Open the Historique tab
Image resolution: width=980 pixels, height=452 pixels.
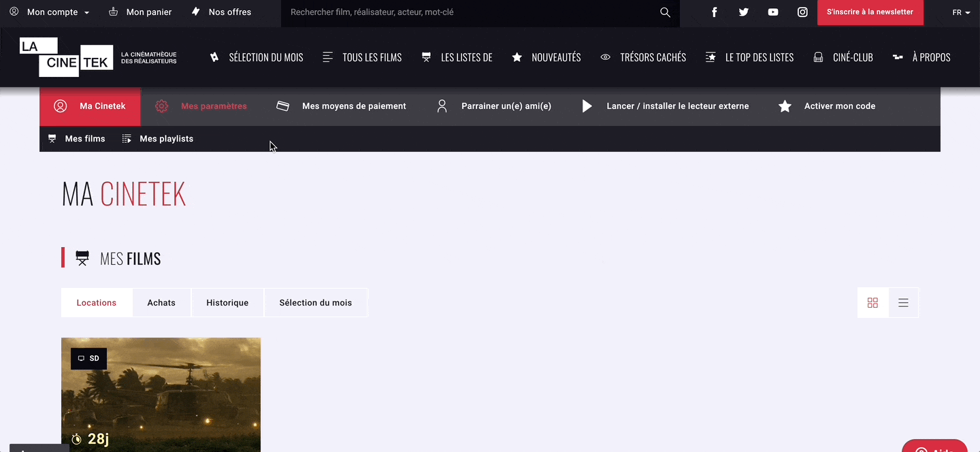(227, 302)
